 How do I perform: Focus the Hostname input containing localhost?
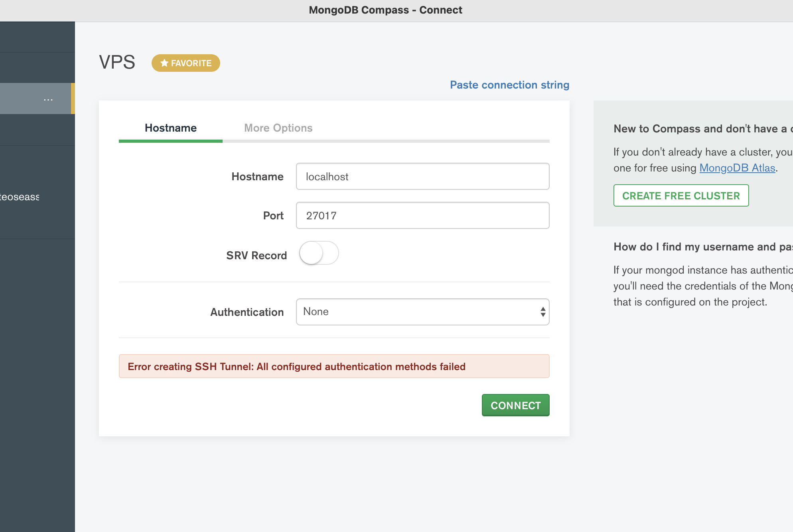tap(422, 176)
